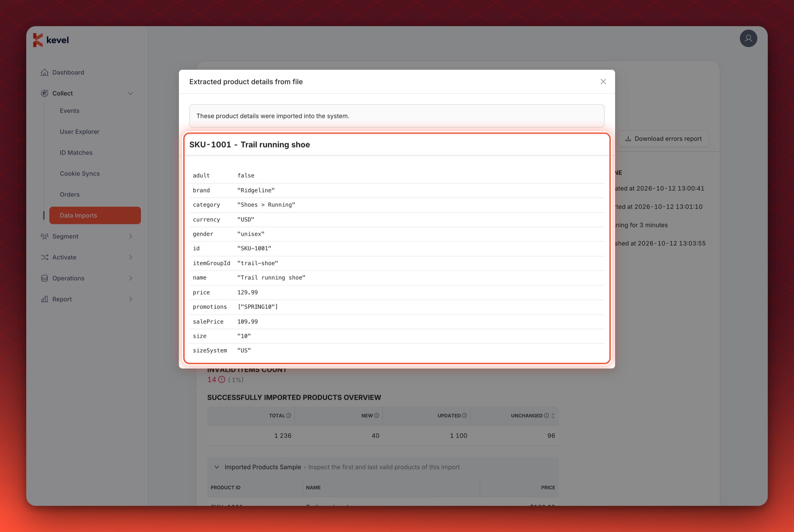Click the itemGroupId value "trail-shoe"

pos(258,263)
